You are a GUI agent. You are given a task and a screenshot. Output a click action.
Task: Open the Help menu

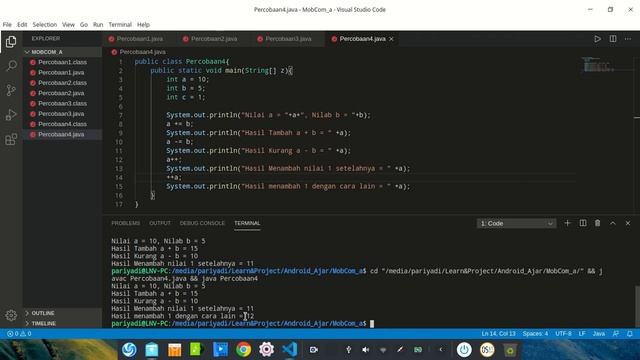(143, 24)
